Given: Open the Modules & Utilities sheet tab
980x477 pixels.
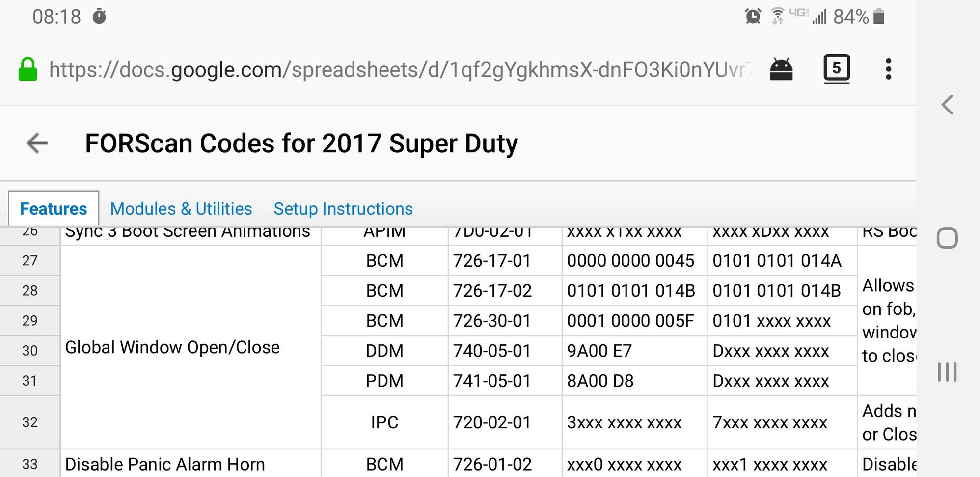Looking at the screenshot, I should pos(181,209).
